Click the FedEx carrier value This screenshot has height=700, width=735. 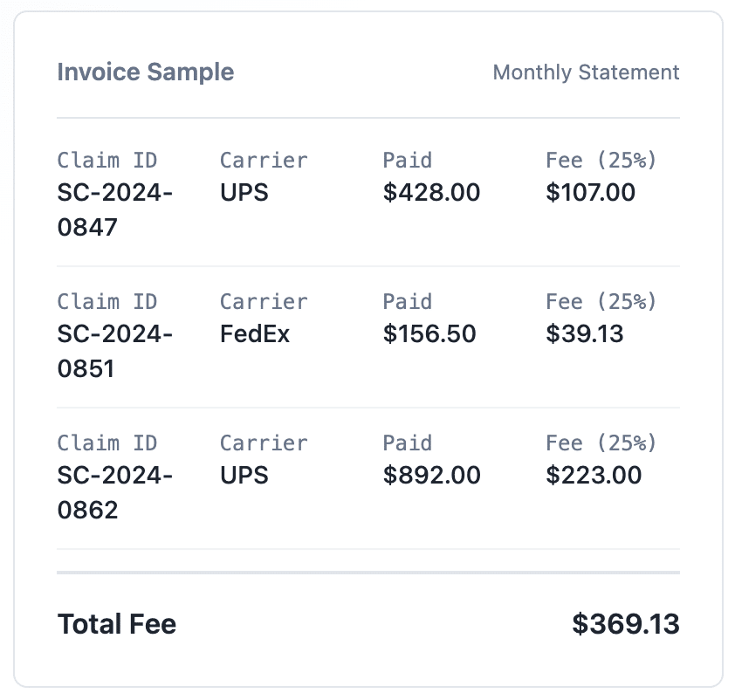(x=255, y=333)
